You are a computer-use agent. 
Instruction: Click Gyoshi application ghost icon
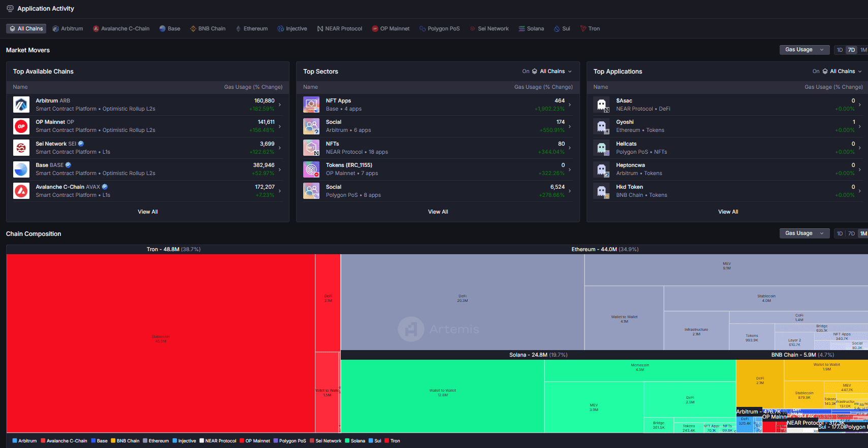coord(601,126)
